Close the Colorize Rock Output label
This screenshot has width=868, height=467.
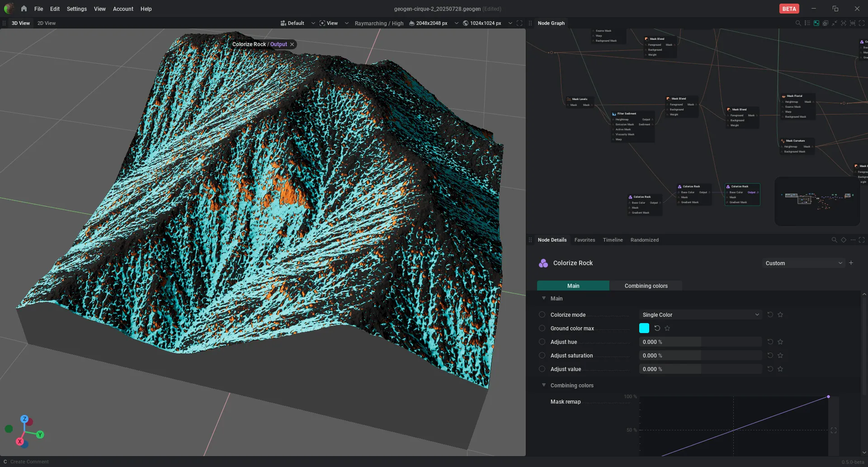tap(292, 44)
